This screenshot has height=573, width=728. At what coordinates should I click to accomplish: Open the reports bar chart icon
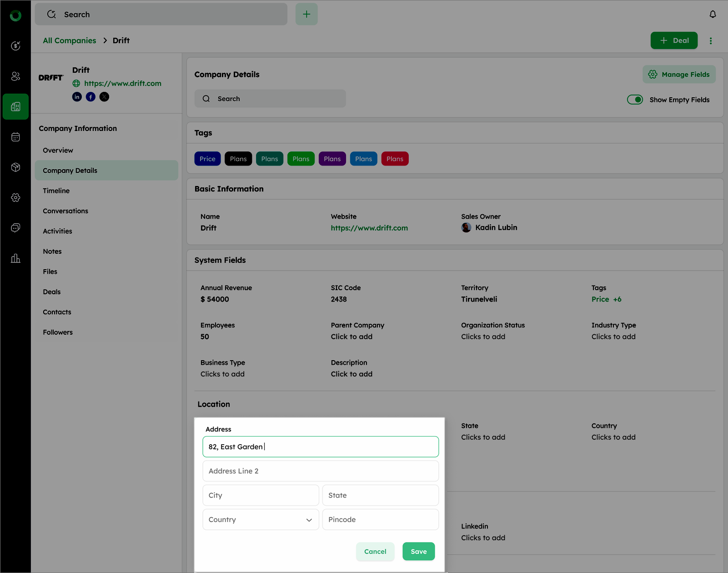(15, 258)
